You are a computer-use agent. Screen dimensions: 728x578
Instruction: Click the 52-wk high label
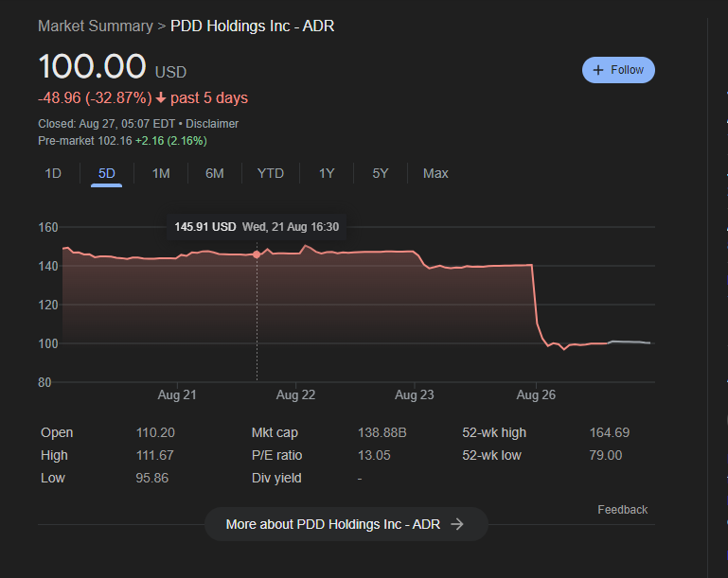point(494,433)
